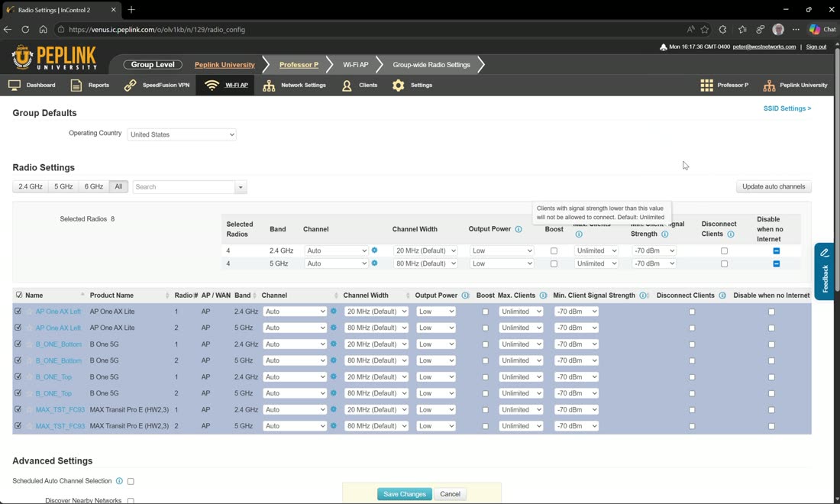Click the radio Search field
This screenshot has height=504, width=840.
point(183,187)
